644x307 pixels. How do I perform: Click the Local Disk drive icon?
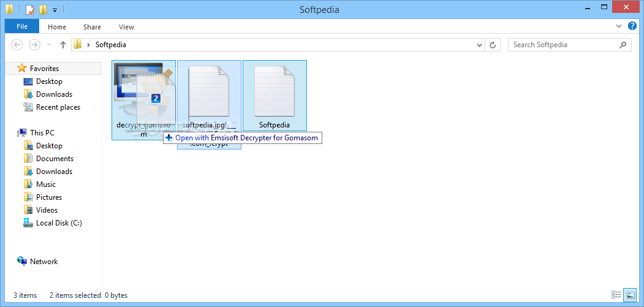28,223
